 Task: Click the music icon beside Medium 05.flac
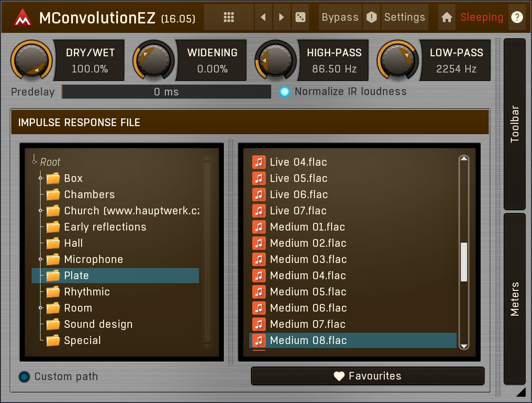coord(259,292)
